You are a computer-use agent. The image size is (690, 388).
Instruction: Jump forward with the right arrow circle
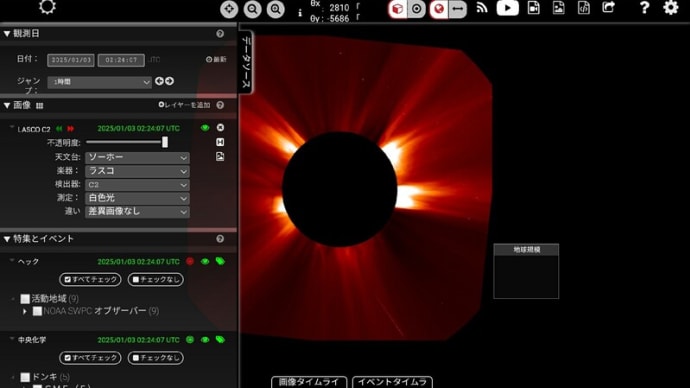169,81
